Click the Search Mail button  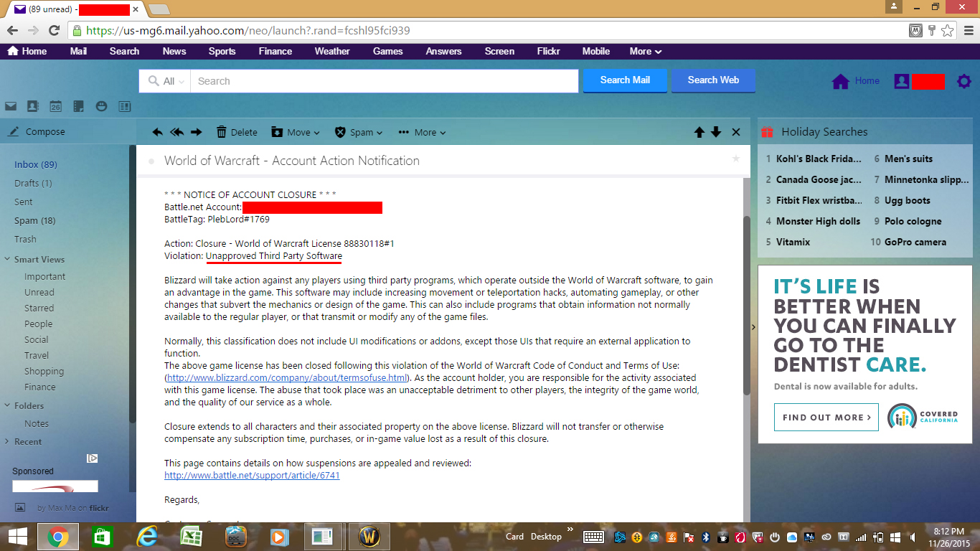click(625, 80)
